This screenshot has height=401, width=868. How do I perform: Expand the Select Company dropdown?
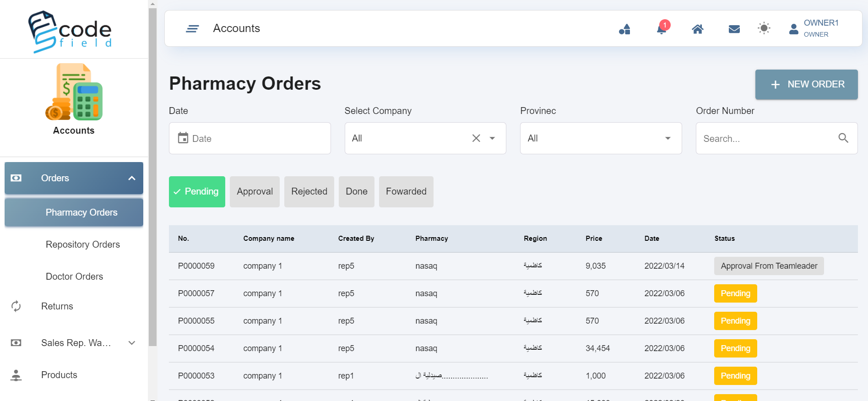pos(493,138)
